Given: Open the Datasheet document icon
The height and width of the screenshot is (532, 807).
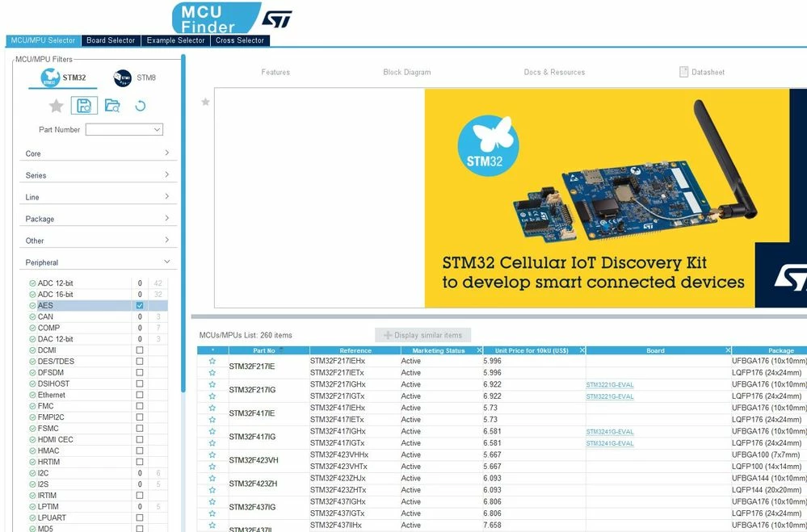Looking at the screenshot, I should tap(683, 72).
